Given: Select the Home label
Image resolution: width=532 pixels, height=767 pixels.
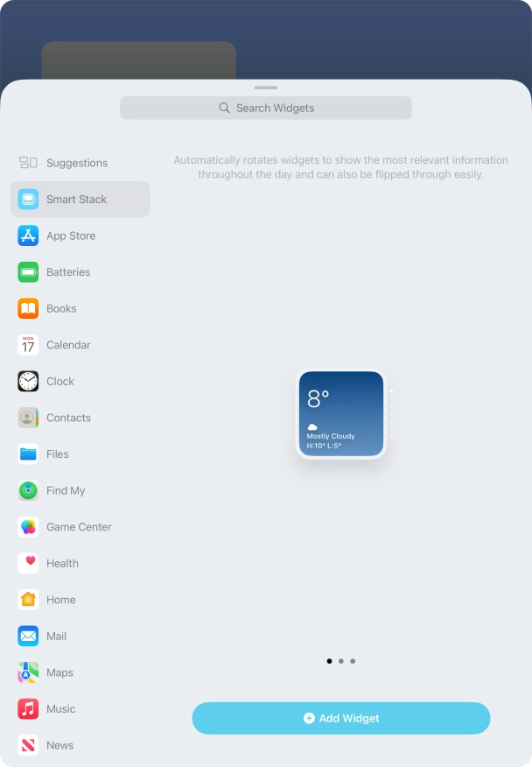Looking at the screenshot, I should (x=61, y=600).
